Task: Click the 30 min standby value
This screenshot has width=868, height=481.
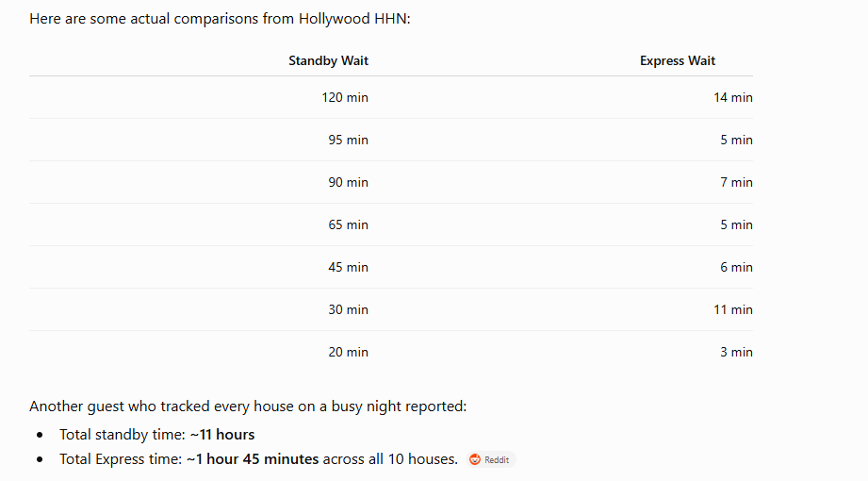Action: tap(348, 309)
